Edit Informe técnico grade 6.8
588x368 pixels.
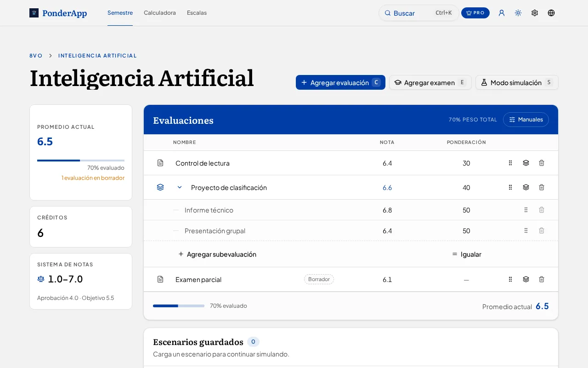387,210
